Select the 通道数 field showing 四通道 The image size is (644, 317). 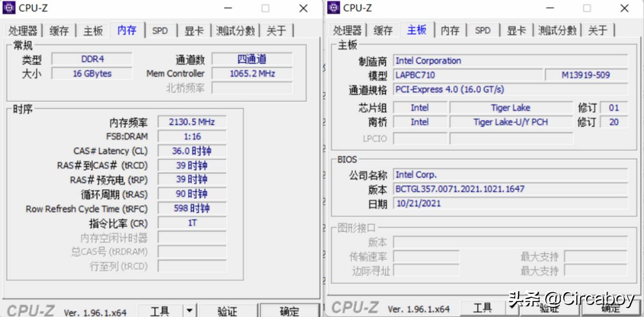coord(252,59)
